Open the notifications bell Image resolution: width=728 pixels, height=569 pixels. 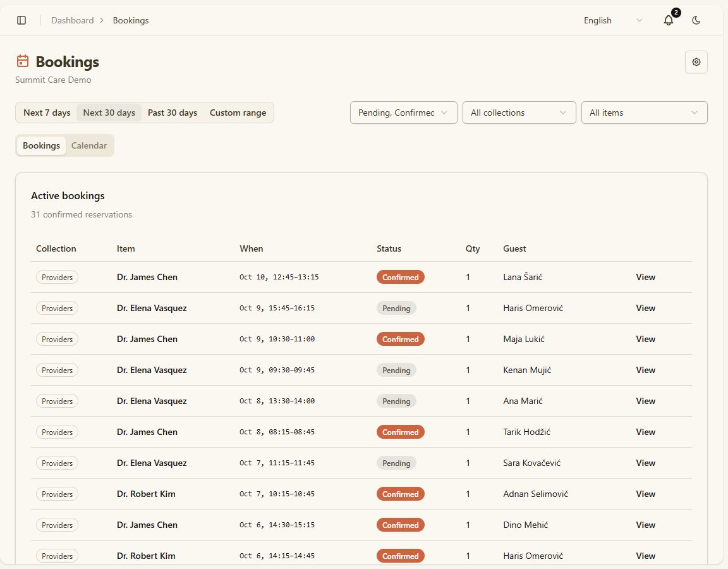[669, 20]
